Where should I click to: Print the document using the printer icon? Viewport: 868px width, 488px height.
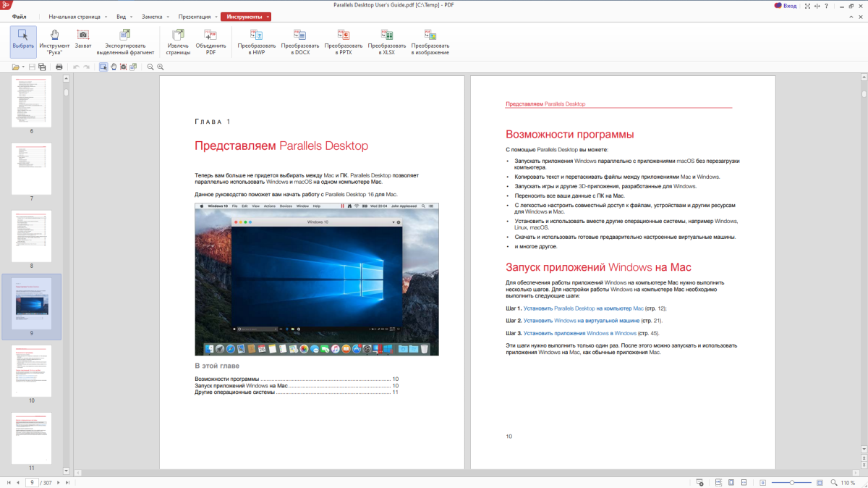(59, 67)
